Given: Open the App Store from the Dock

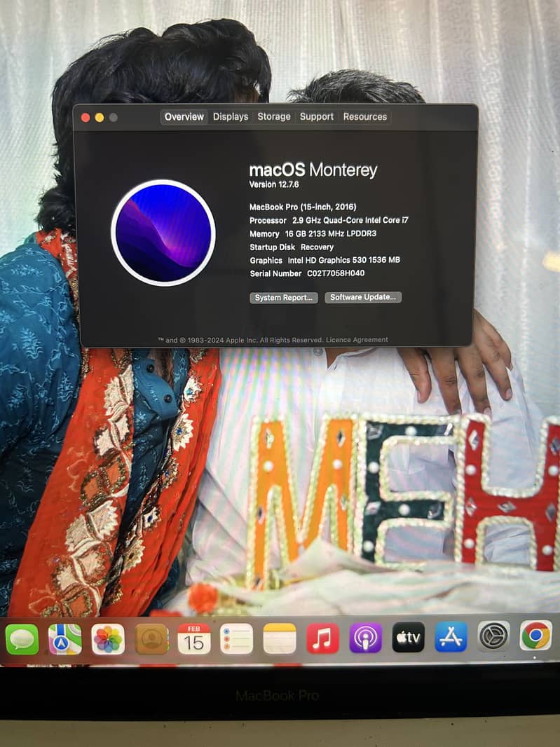Looking at the screenshot, I should 451,636.
